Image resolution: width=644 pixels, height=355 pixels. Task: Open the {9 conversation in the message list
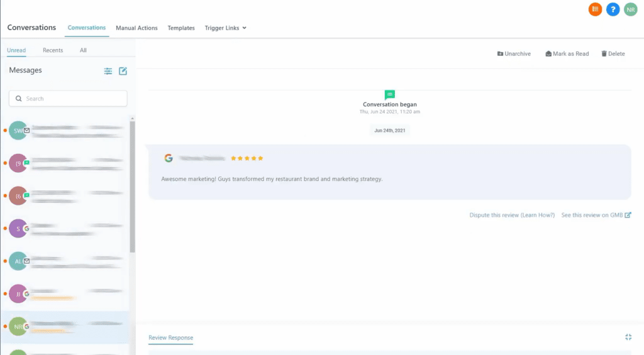[65, 163]
